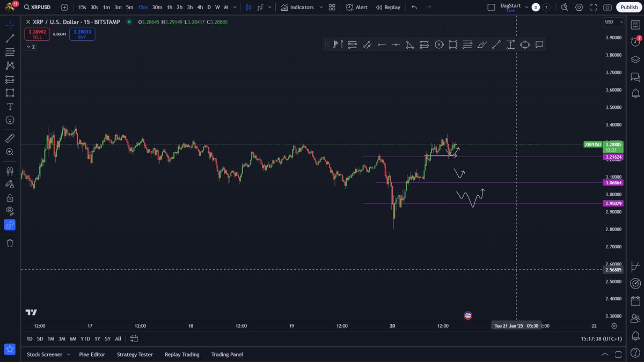This screenshot has height=362, width=644.
Task: Open the geometric shapes tool in left sidebar
Action: coord(10,93)
